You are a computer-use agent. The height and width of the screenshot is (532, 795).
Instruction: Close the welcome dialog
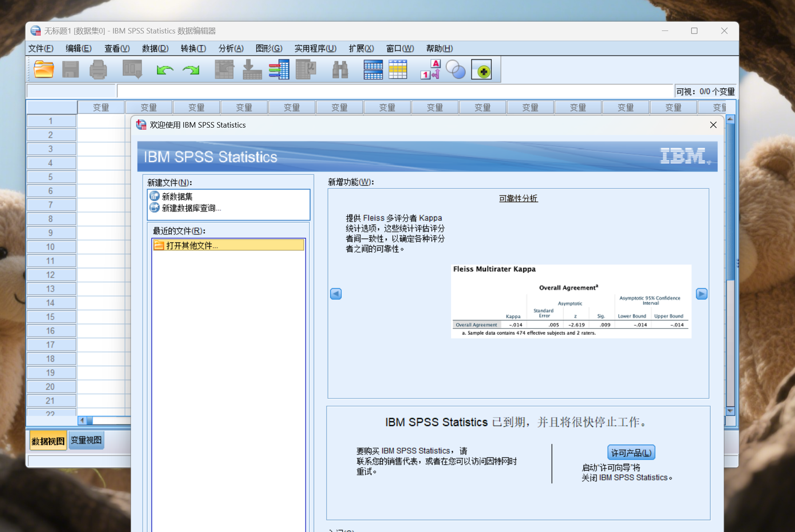tap(713, 125)
